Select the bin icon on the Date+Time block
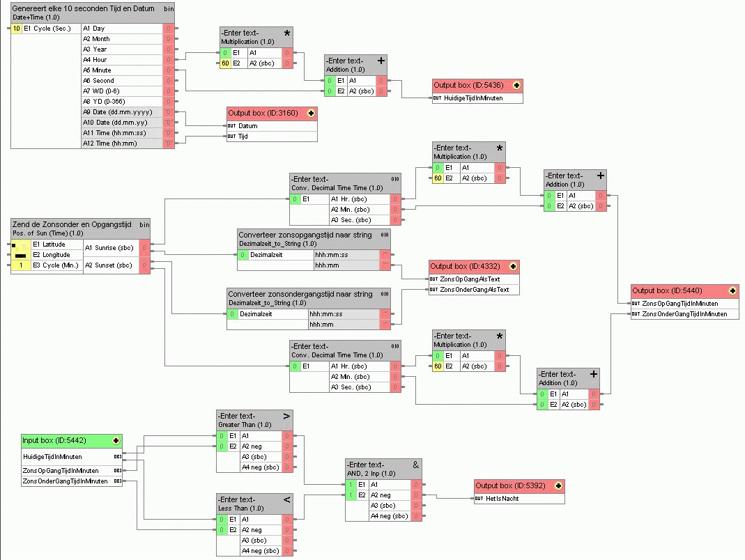 [x=168, y=10]
